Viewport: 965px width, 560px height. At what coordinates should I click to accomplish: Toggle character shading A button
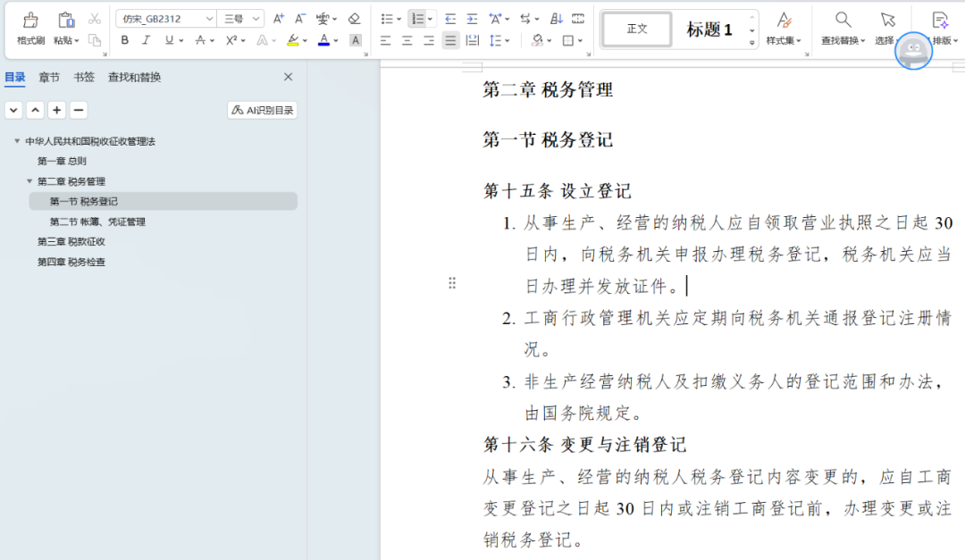tap(355, 40)
